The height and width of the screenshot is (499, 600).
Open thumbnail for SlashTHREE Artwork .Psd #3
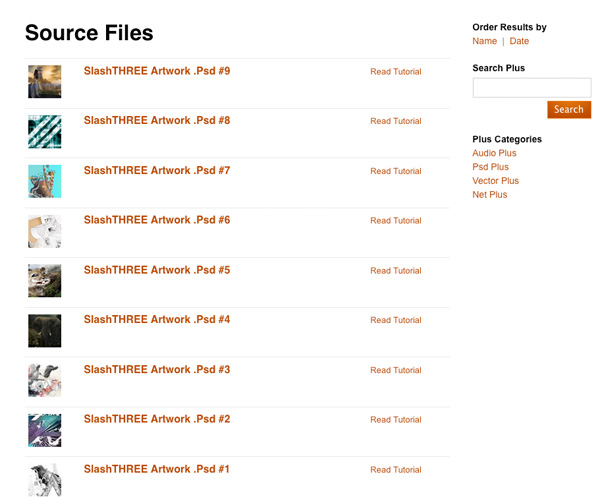[x=44, y=380]
